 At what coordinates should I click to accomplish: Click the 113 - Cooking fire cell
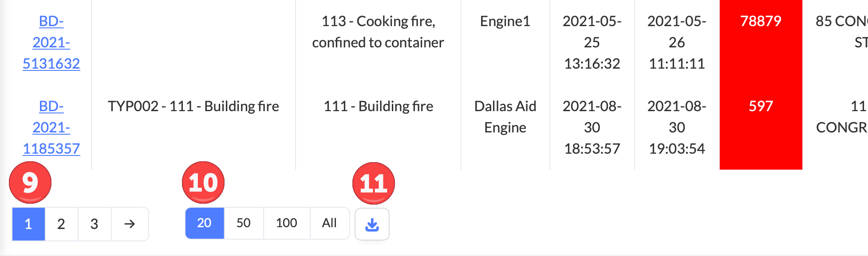click(x=378, y=43)
